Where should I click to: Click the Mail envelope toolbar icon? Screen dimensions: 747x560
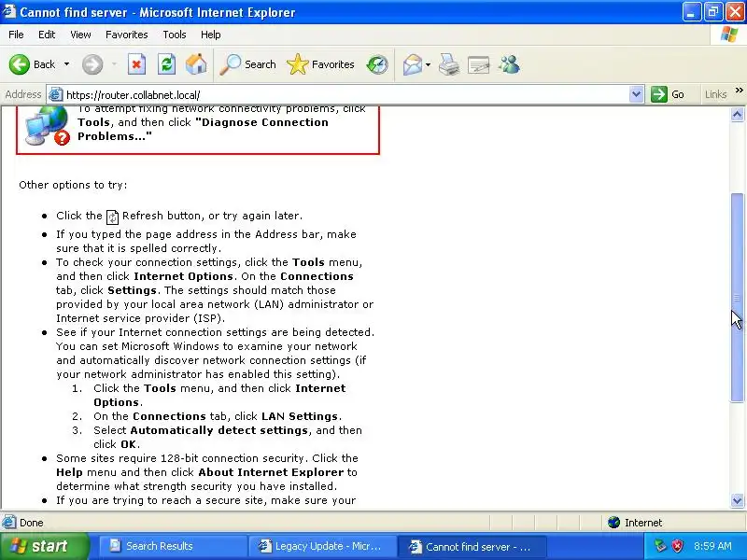(413, 64)
